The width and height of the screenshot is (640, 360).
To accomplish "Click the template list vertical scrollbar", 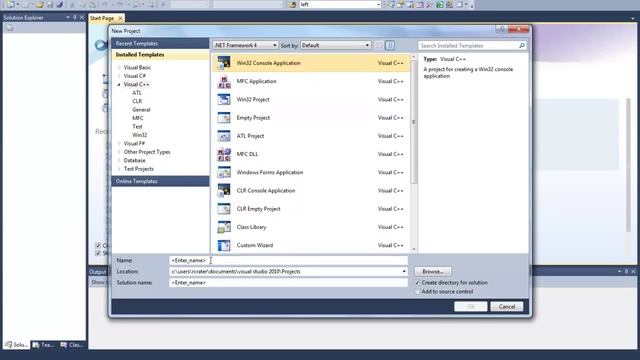I will point(414,122).
